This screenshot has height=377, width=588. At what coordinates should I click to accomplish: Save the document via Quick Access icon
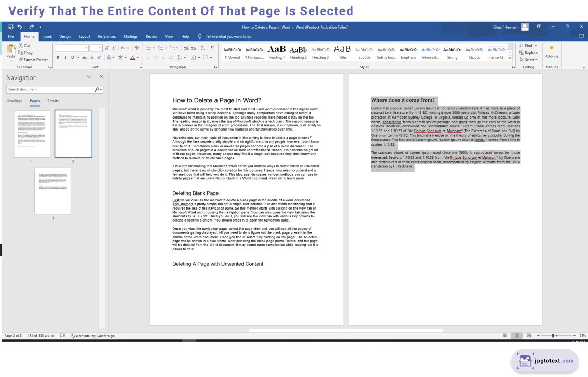10,27
